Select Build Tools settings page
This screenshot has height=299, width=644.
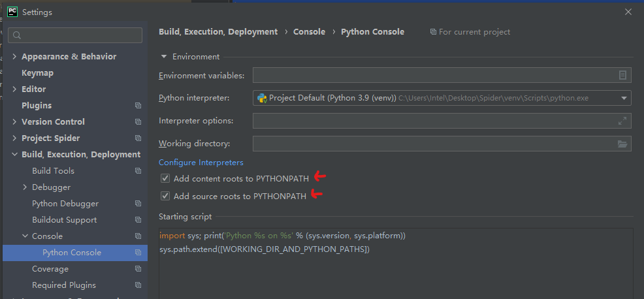[54, 171]
